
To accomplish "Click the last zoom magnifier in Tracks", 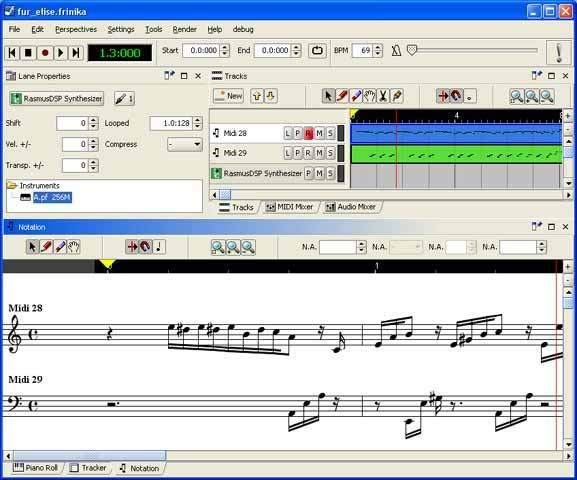I will click(x=547, y=96).
